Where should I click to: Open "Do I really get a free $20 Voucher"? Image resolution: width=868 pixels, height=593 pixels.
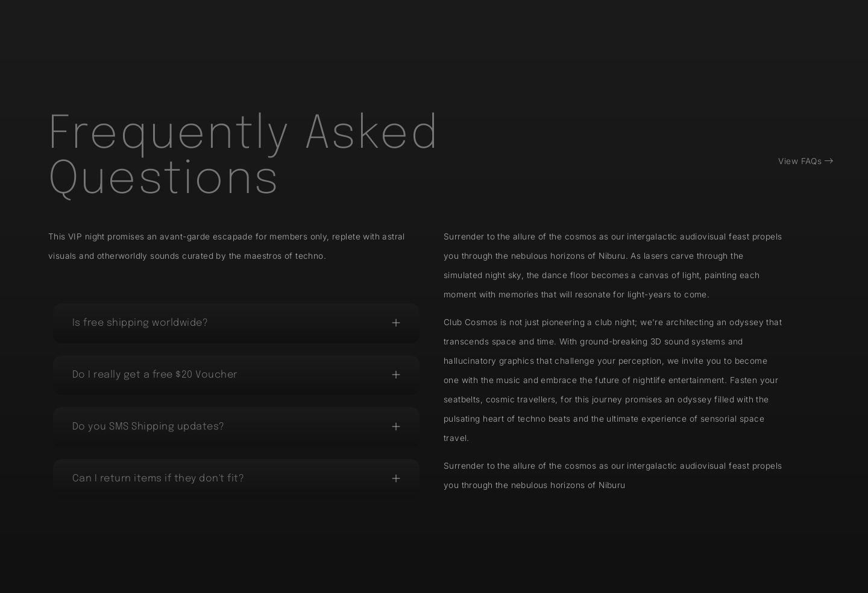click(x=155, y=375)
